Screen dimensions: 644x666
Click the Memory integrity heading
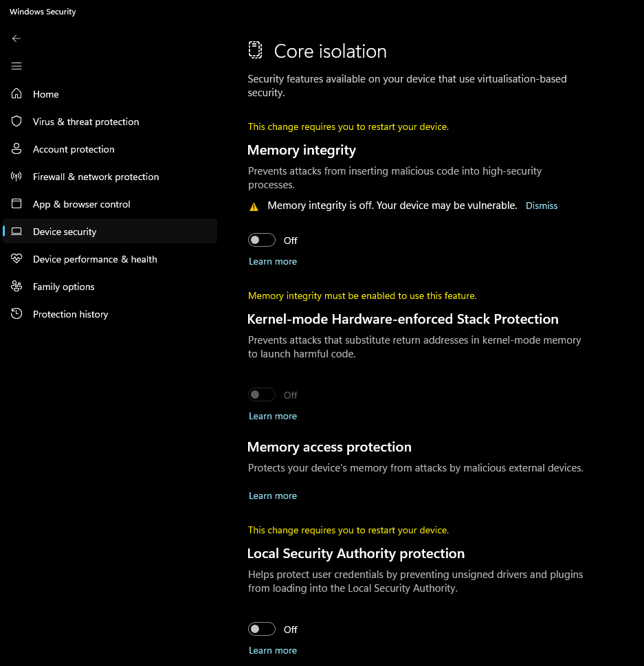tap(302, 151)
